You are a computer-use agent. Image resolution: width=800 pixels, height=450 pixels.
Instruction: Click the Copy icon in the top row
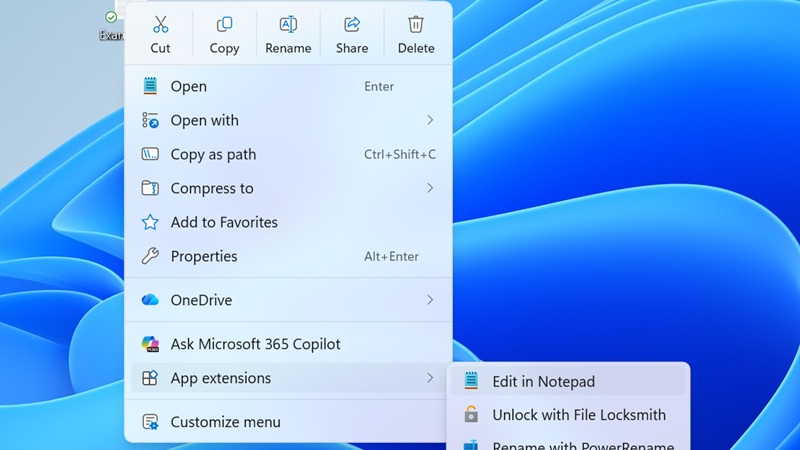(224, 24)
